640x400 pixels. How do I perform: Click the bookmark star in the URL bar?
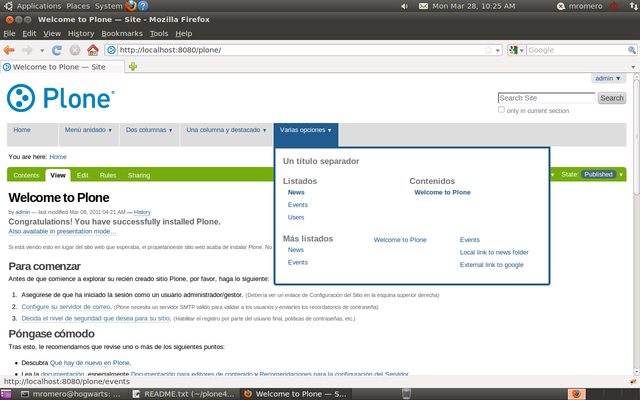tap(488, 50)
